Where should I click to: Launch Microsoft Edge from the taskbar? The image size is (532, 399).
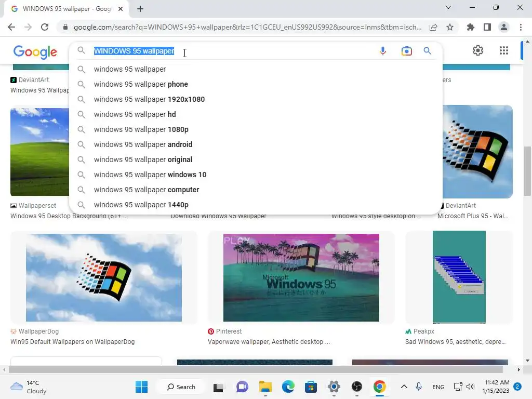coord(288,387)
